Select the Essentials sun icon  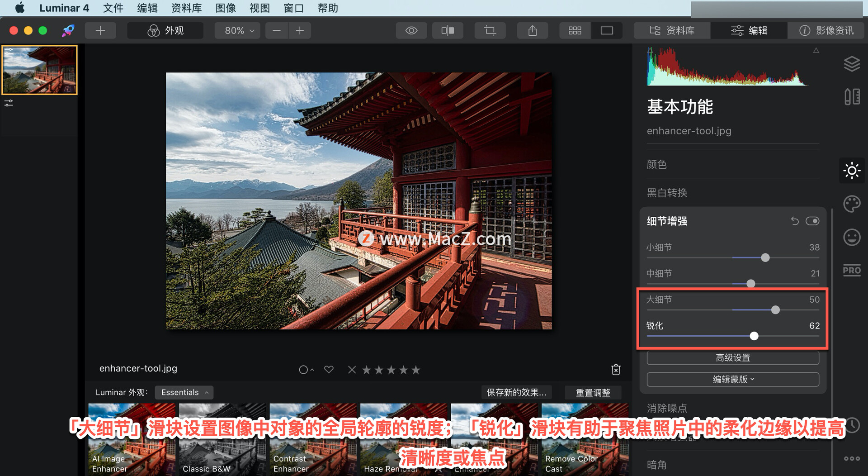[x=852, y=171]
